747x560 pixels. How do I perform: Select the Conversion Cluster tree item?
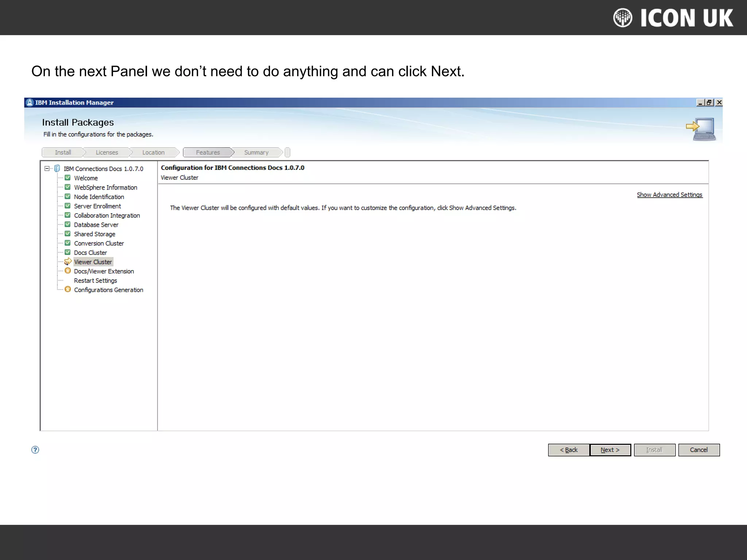pos(99,243)
